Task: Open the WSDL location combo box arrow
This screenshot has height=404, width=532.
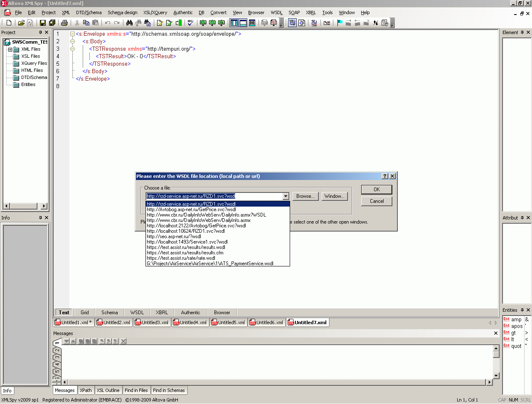Action: coord(286,196)
